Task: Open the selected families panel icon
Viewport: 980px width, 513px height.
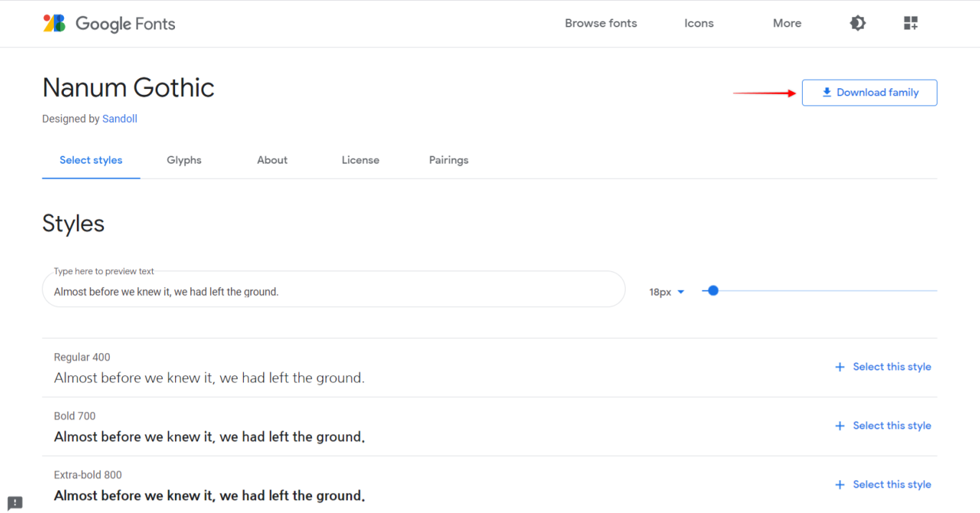Action: tap(910, 23)
